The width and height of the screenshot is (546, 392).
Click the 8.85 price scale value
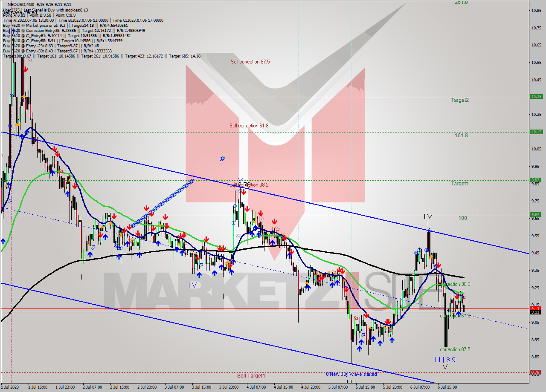coord(536,357)
